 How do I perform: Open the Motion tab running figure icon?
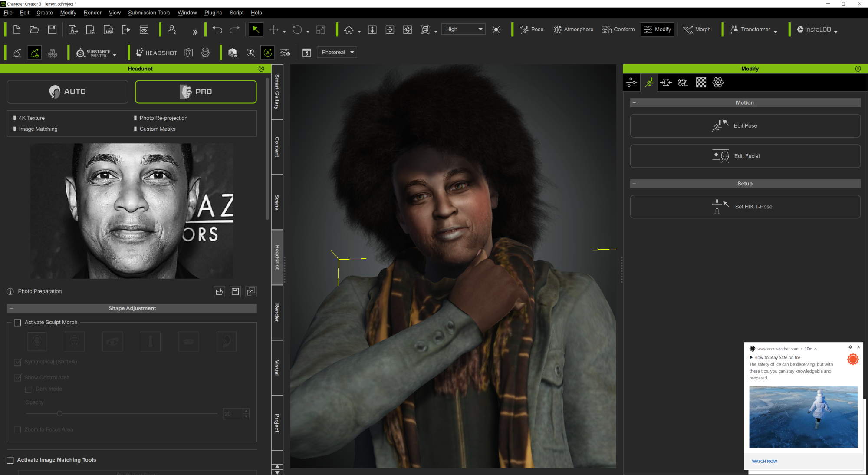click(x=649, y=82)
